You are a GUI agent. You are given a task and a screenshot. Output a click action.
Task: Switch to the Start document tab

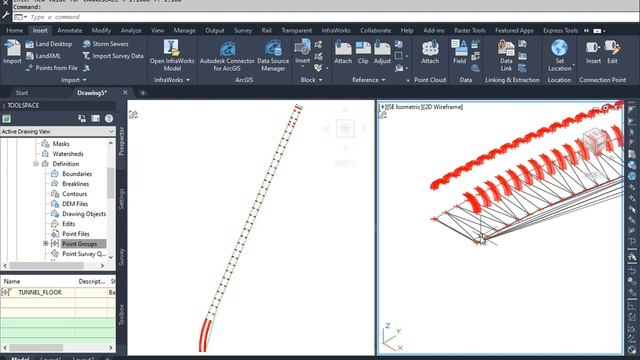point(22,93)
